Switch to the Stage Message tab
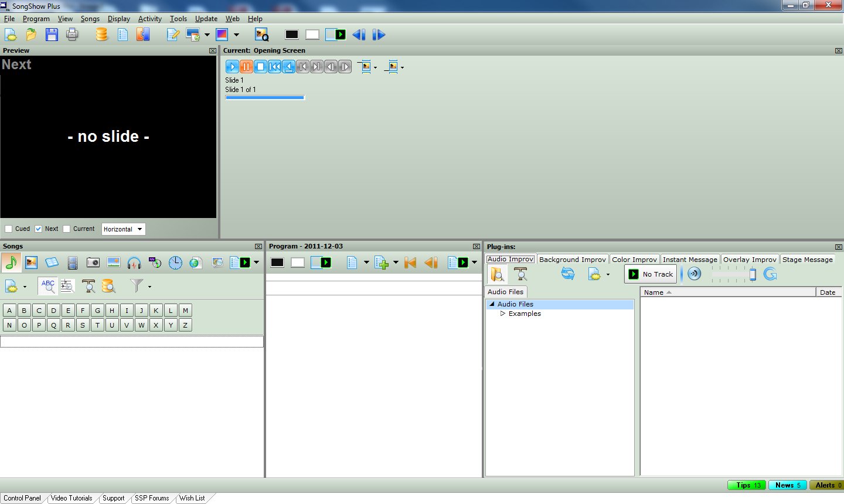Image resolution: width=844 pixels, height=504 pixels. point(808,260)
